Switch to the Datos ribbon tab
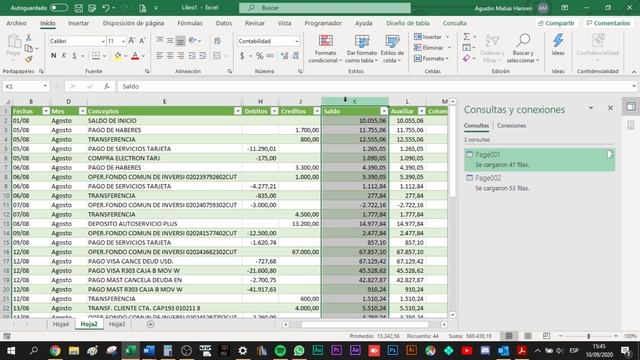 [x=224, y=23]
